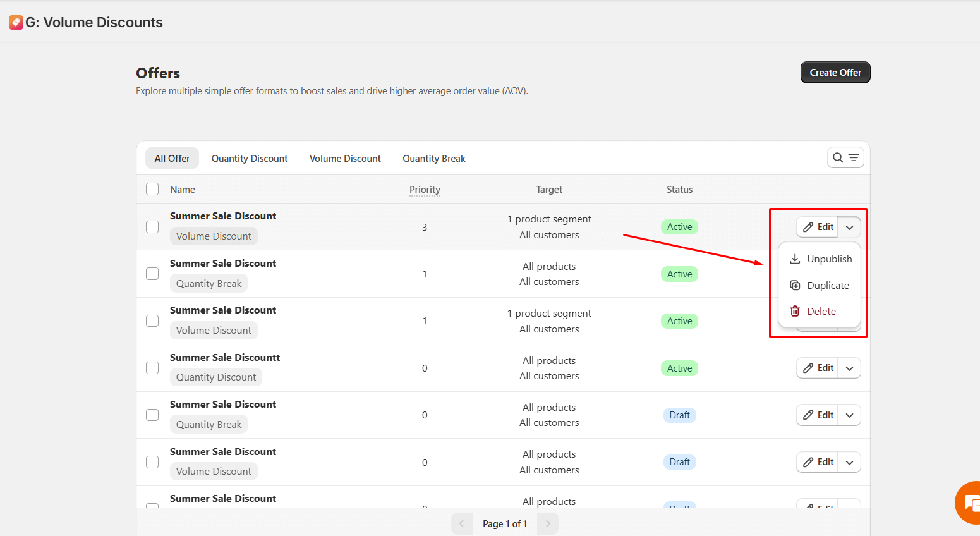Open the chevron dropdown on the first Active offer

[x=849, y=227]
